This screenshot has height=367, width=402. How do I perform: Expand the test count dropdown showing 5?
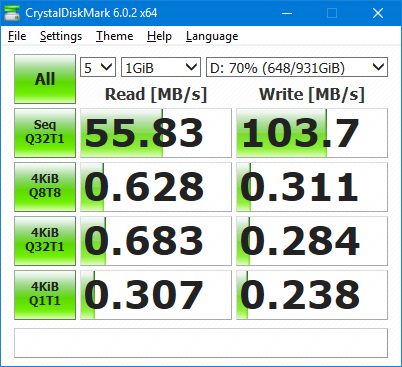tap(98, 67)
